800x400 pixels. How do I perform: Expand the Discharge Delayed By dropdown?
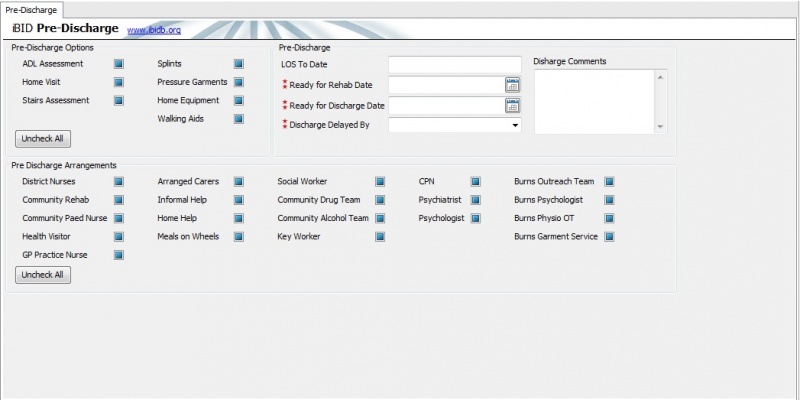pyautogui.click(x=515, y=125)
